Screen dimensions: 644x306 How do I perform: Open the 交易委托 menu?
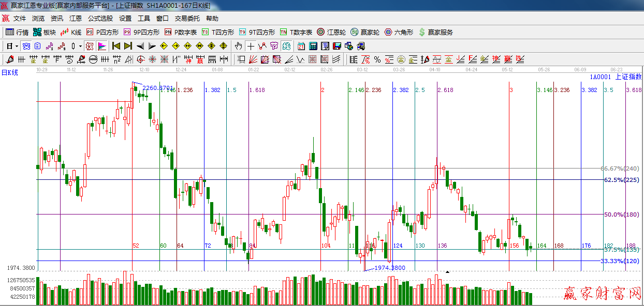(x=187, y=18)
